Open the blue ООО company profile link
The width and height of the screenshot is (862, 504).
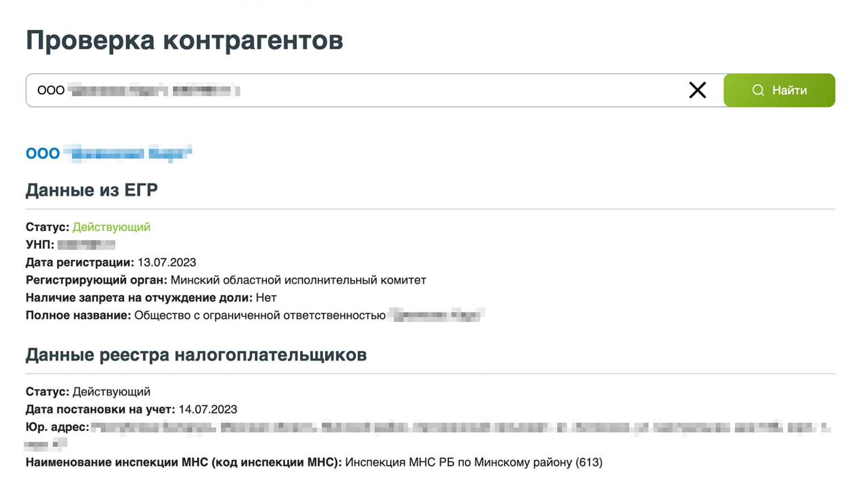pos(108,153)
